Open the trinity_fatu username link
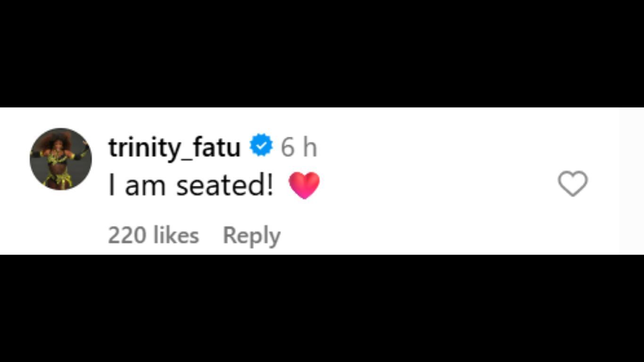Screen dimensions: 644x362 [x=174, y=148]
